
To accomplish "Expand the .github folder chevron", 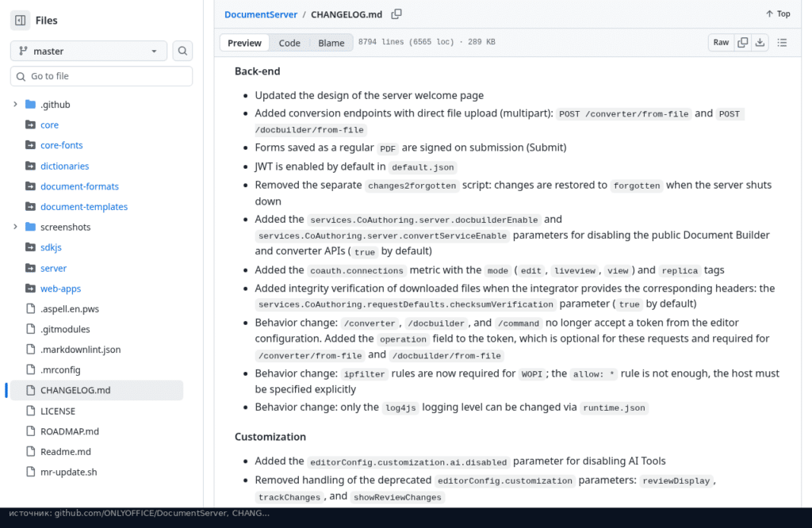I will 15,104.
